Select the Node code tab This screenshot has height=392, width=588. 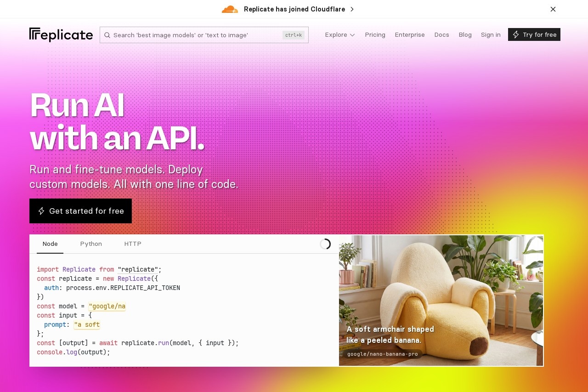click(50, 244)
